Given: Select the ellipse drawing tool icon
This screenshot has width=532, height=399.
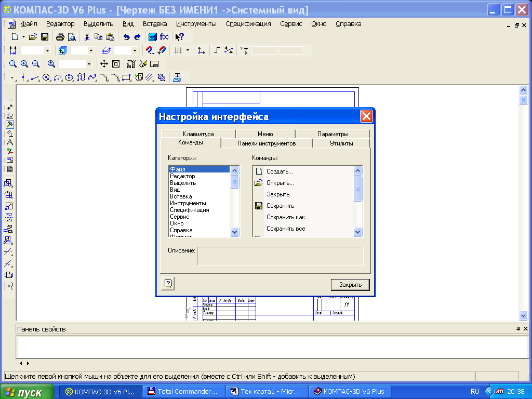Looking at the screenshot, I should click(x=69, y=78).
